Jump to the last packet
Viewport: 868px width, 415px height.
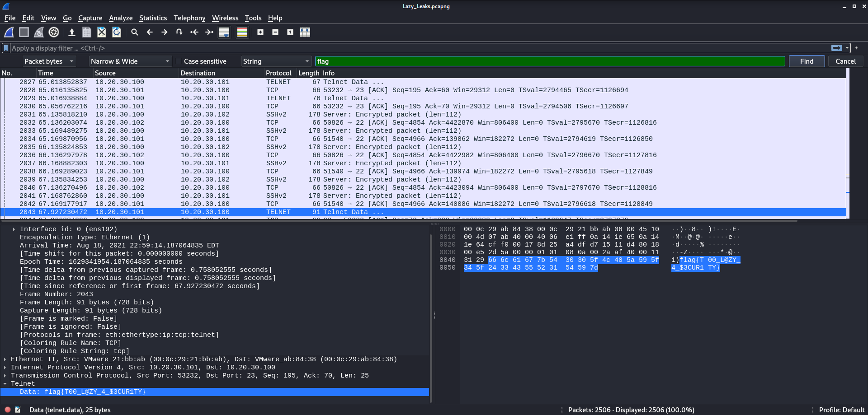(209, 32)
